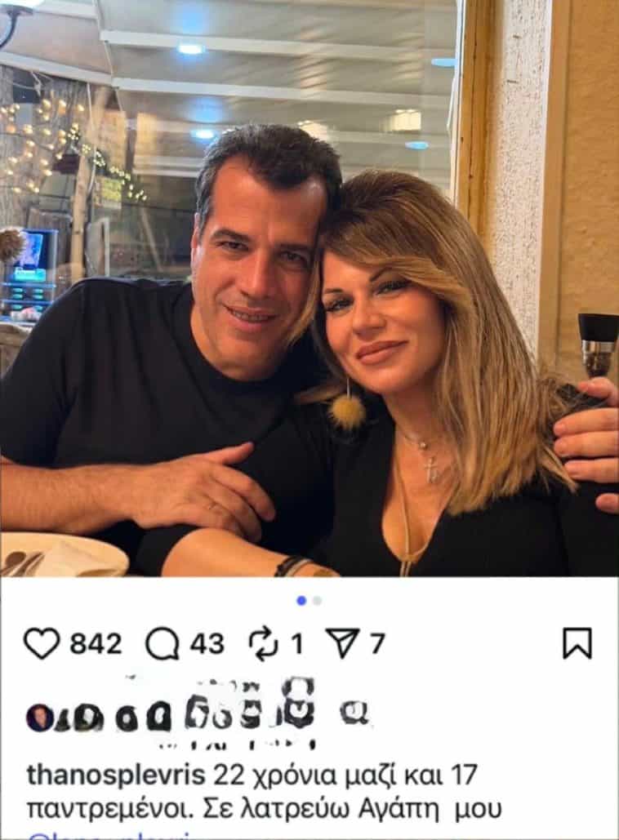Viewport: 619px width, 840px height.
Task: Open comments via the speech bubble icon
Action: [x=163, y=643]
